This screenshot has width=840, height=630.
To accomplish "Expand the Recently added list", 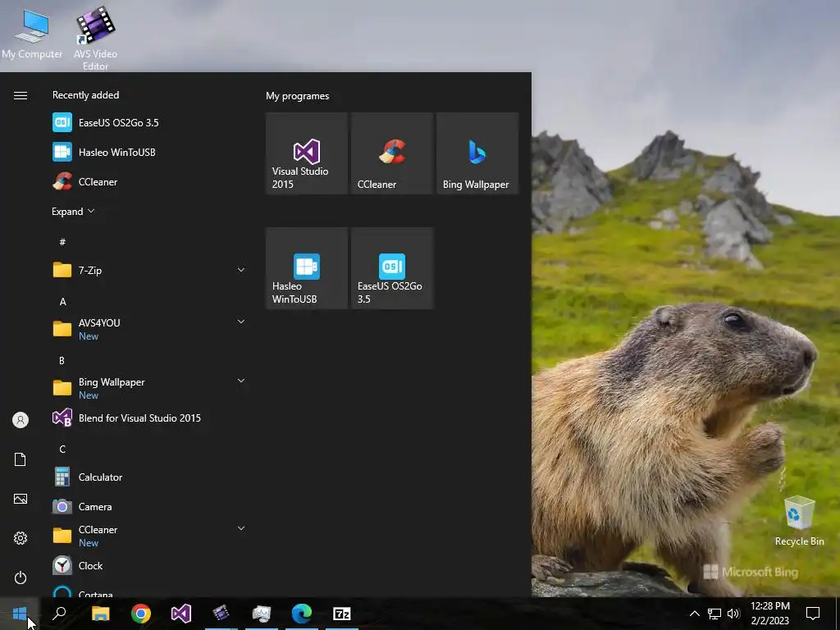I will coord(73,211).
